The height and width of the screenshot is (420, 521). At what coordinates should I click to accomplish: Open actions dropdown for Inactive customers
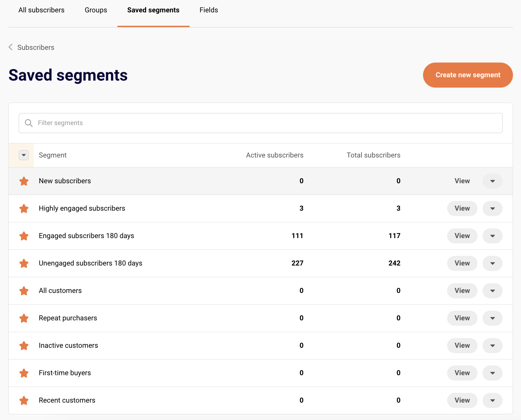[492, 345]
